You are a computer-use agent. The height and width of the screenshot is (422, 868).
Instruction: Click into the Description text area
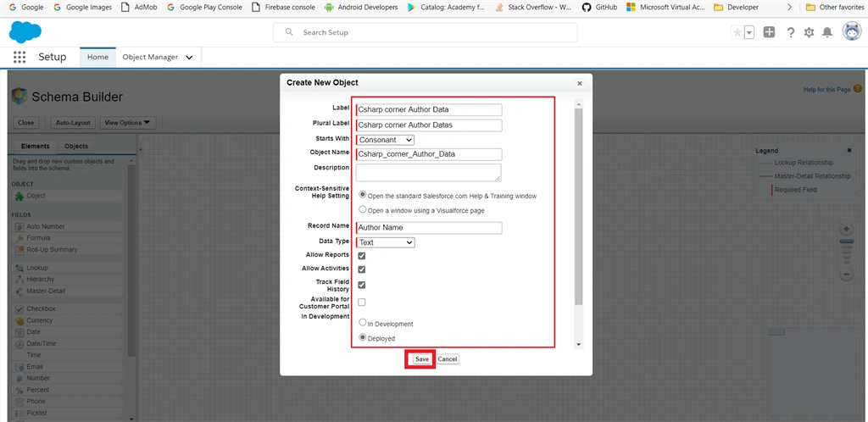tap(429, 173)
